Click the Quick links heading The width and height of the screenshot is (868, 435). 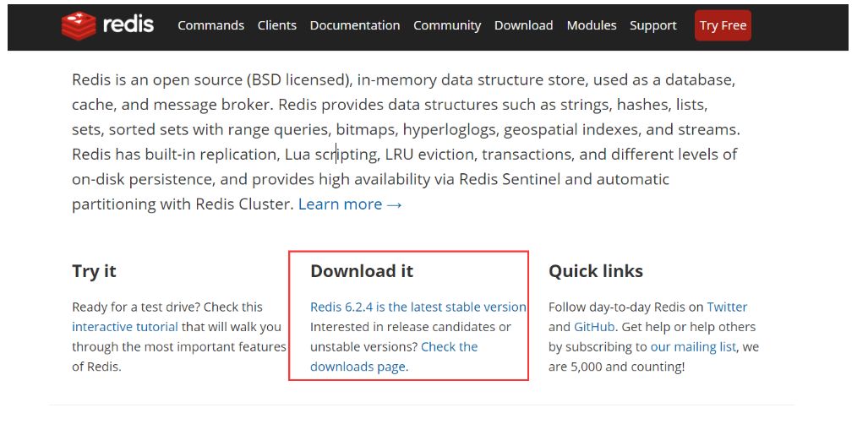click(x=596, y=271)
